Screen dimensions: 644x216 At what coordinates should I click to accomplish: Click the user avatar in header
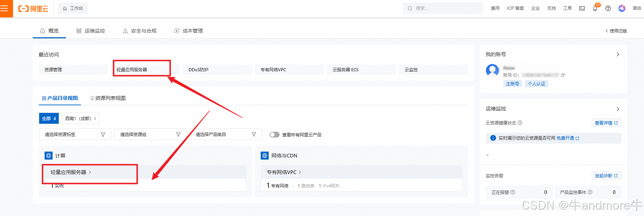pyautogui.click(x=622, y=8)
